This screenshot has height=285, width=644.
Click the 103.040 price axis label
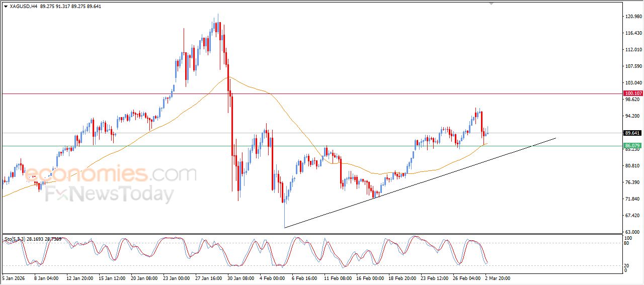[633, 83]
